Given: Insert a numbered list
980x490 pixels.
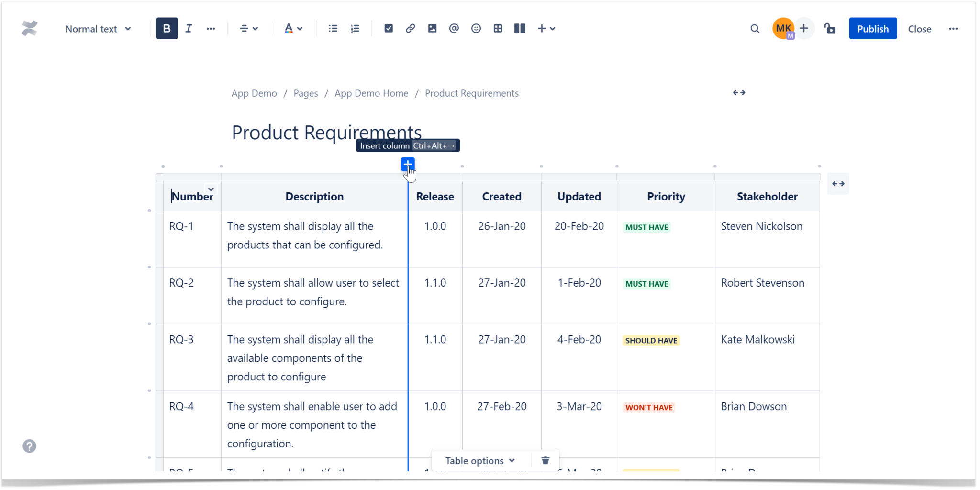Looking at the screenshot, I should pos(355,28).
